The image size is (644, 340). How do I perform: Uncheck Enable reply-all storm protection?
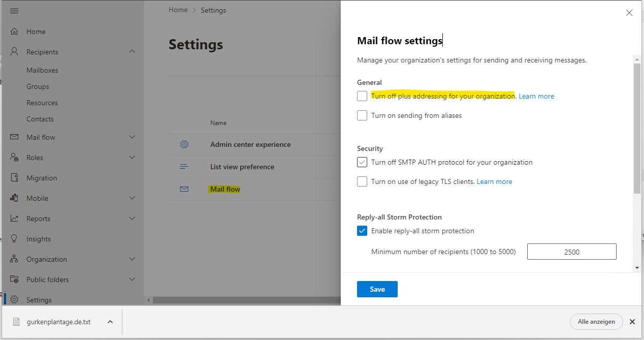coord(362,231)
